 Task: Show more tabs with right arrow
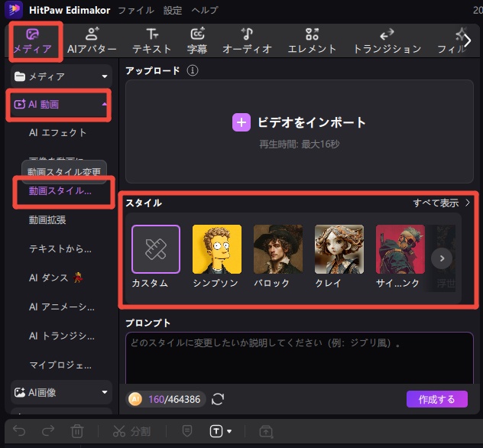point(468,41)
